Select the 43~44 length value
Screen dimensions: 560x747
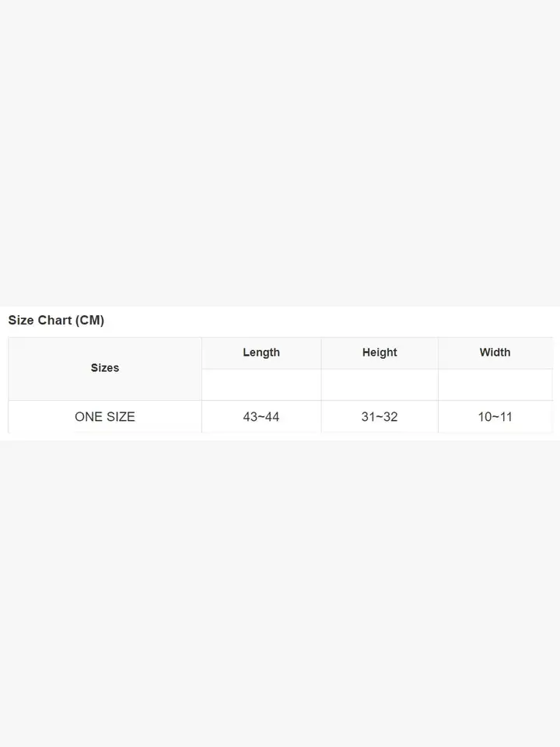[x=261, y=417]
